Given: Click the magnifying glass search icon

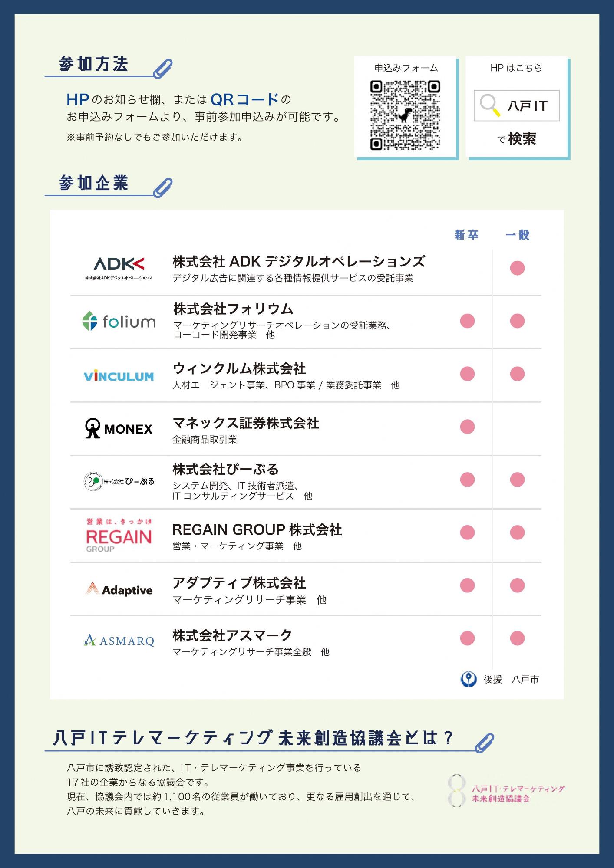Looking at the screenshot, I should (489, 105).
